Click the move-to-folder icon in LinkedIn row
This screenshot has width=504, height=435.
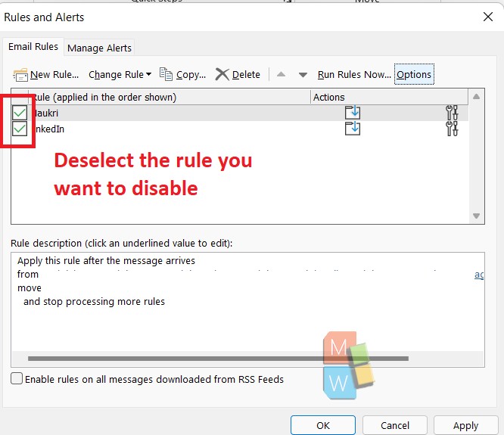(353, 129)
